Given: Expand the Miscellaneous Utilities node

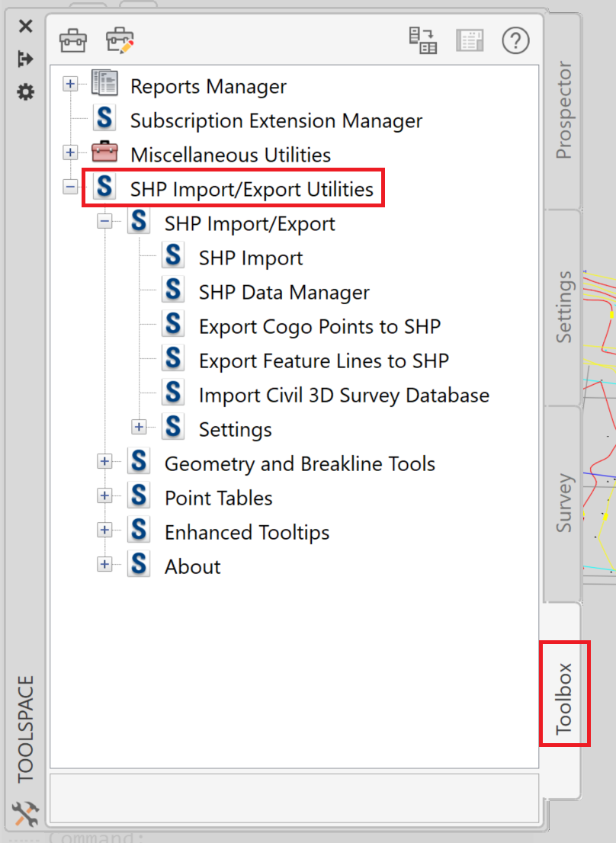Looking at the screenshot, I should click(x=70, y=152).
